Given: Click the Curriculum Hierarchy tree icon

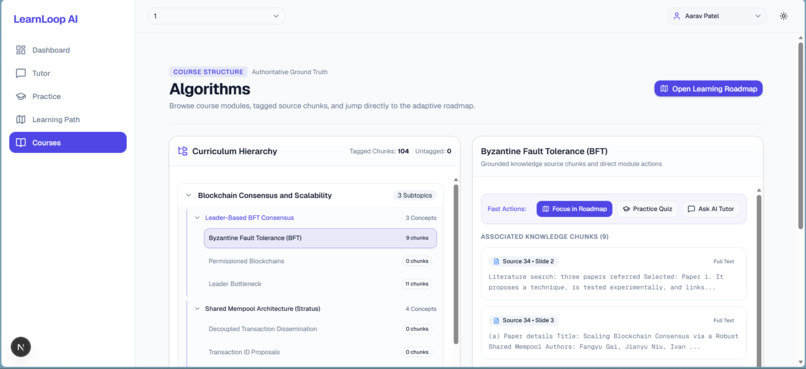Looking at the screenshot, I should click(x=182, y=151).
